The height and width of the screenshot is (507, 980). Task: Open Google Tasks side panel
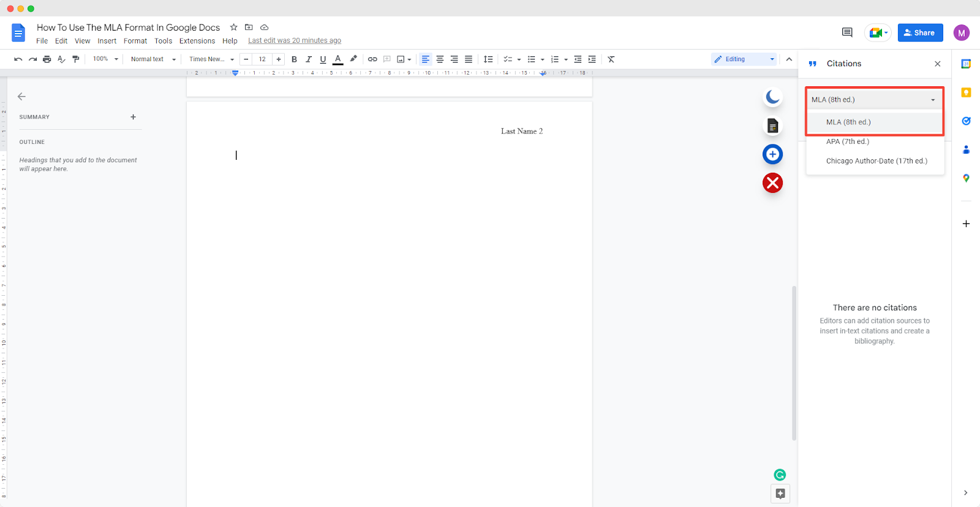(x=966, y=121)
